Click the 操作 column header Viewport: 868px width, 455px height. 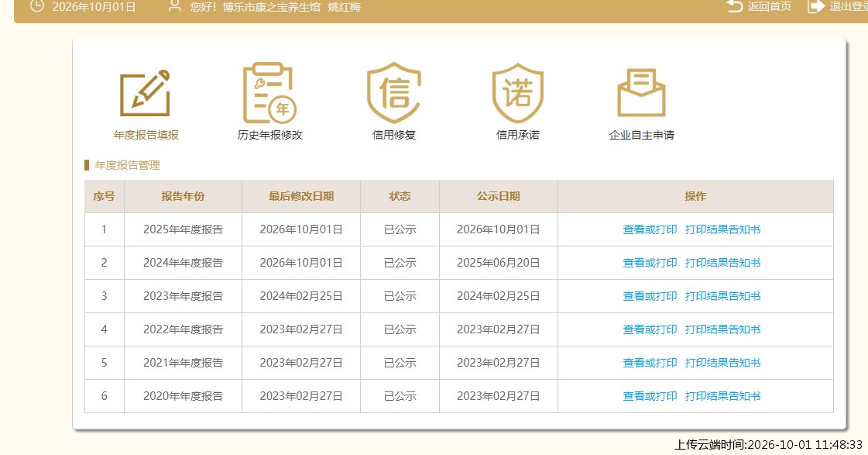click(695, 196)
